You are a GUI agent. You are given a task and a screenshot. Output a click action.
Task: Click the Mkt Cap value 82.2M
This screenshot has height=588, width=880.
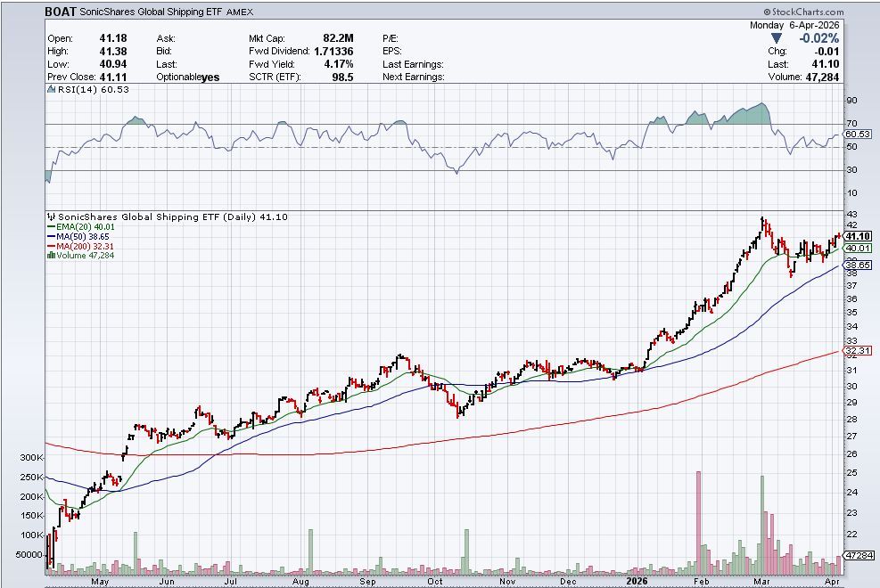click(x=339, y=38)
